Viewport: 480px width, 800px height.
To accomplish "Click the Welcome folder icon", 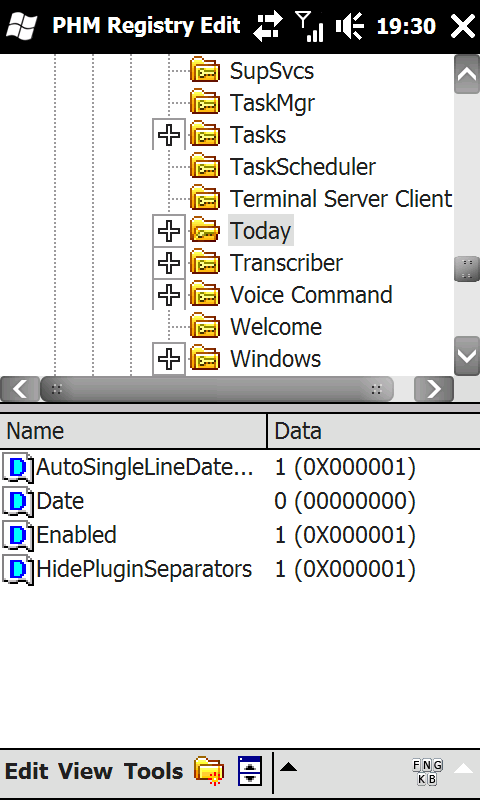I will pyautogui.click(x=205, y=327).
